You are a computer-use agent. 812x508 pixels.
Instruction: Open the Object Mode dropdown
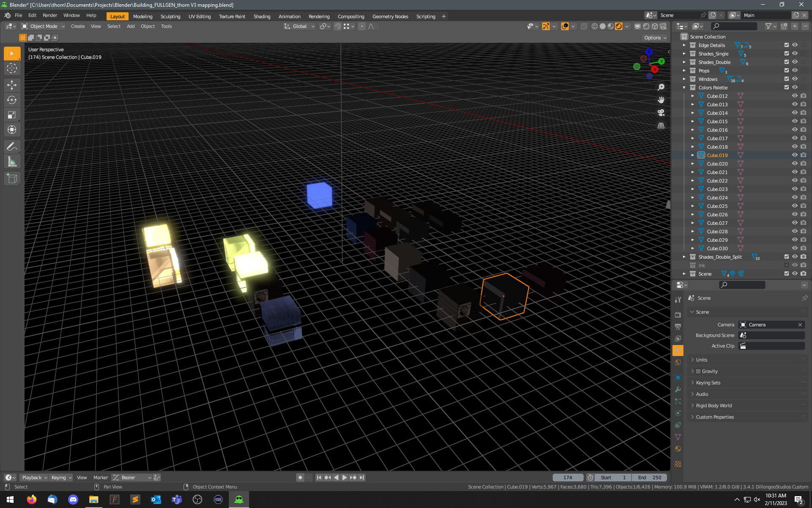tap(43, 26)
